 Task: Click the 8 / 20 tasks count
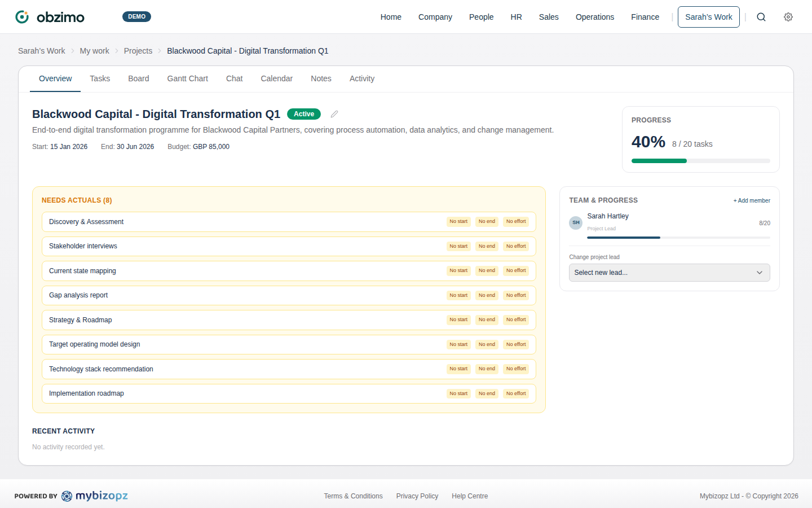(692, 144)
